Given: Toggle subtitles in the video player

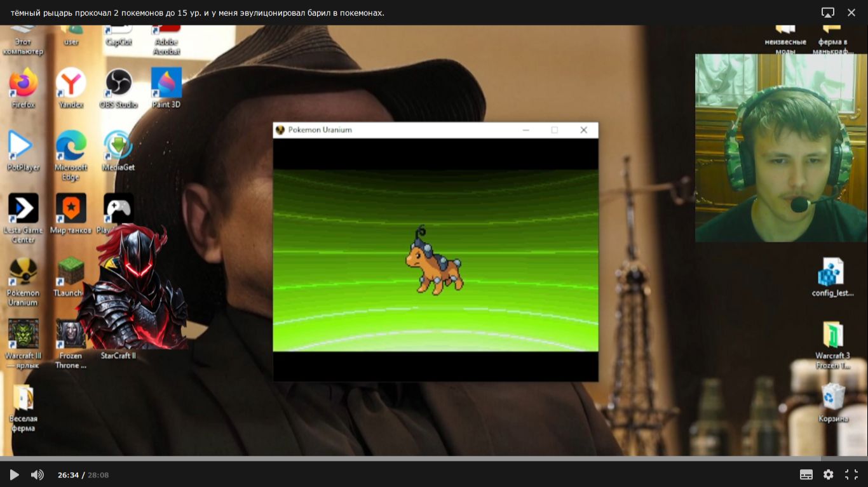Looking at the screenshot, I should click(x=806, y=475).
